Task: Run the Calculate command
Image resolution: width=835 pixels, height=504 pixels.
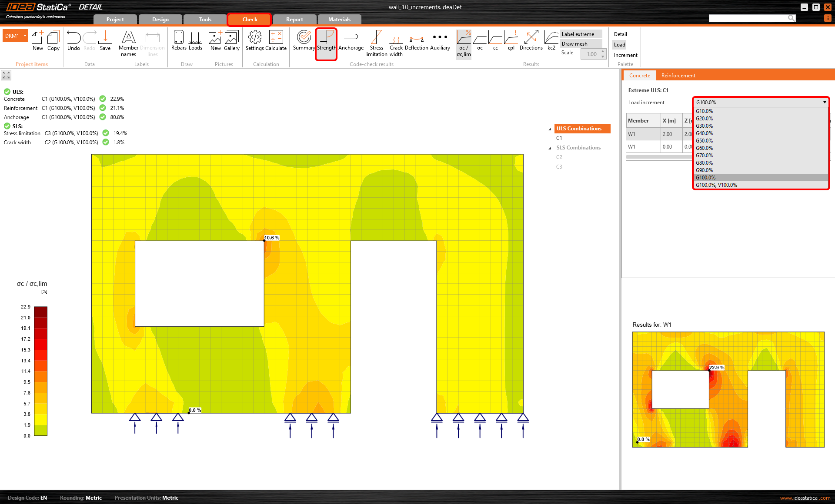Action: click(x=276, y=41)
